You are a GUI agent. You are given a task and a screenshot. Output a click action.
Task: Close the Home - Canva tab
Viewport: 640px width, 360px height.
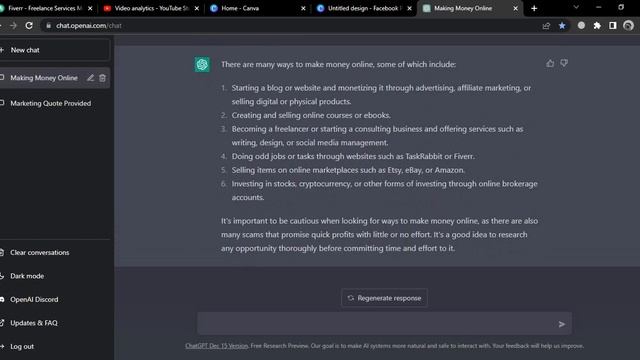pyautogui.click(x=303, y=8)
